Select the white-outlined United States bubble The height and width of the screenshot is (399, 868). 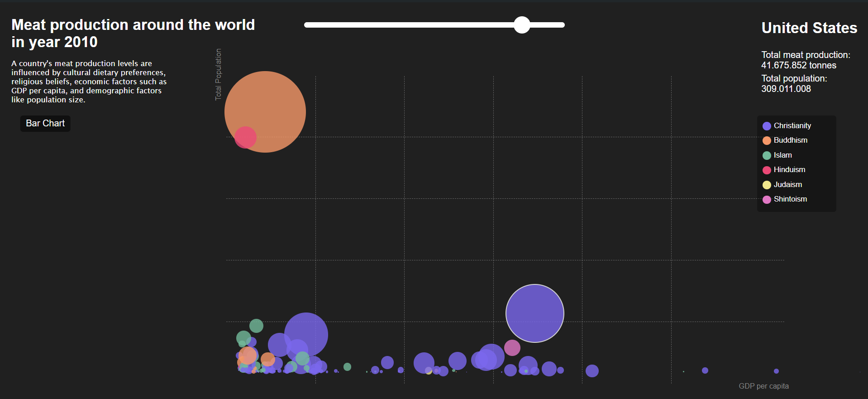click(534, 313)
